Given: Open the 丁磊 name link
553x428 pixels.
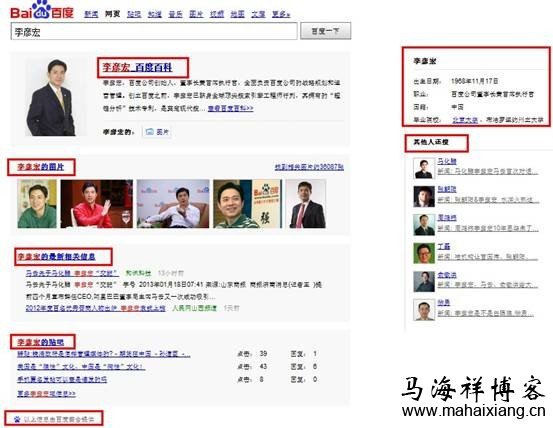Looking at the screenshot, I should [444, 246].
